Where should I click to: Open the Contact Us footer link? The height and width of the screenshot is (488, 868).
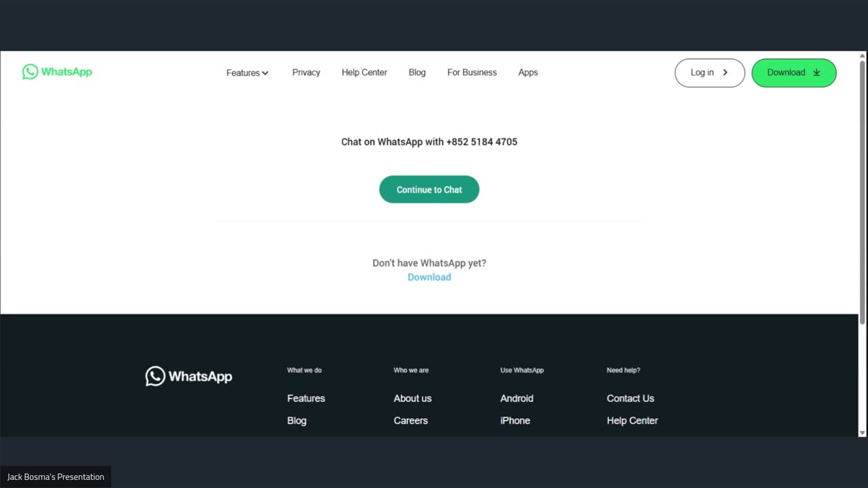pyautogui.click(x=631, y=399)
